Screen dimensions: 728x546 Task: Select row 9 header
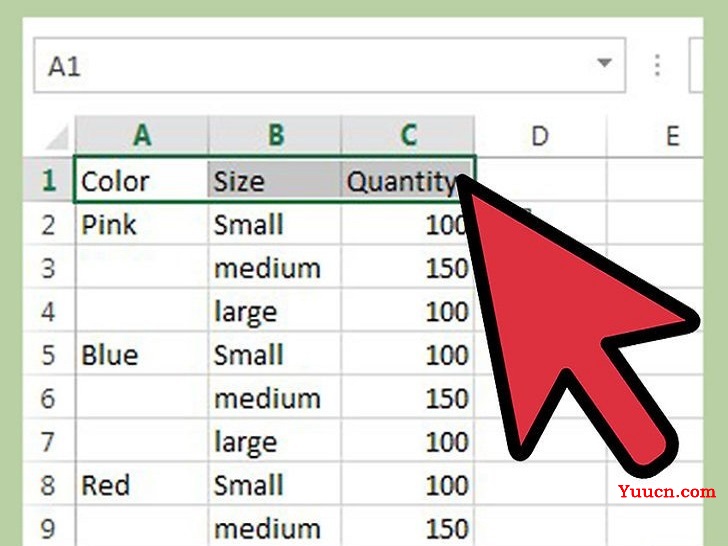[48, 527]
